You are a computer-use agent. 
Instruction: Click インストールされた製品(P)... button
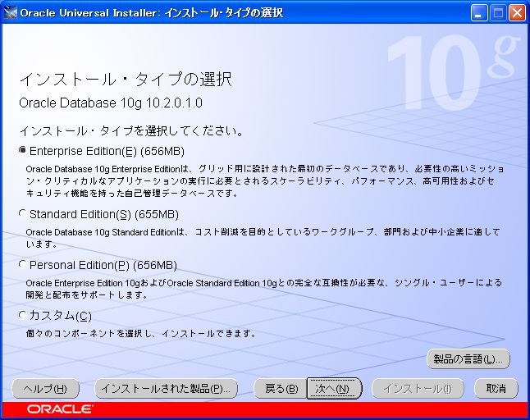[166, 389]
